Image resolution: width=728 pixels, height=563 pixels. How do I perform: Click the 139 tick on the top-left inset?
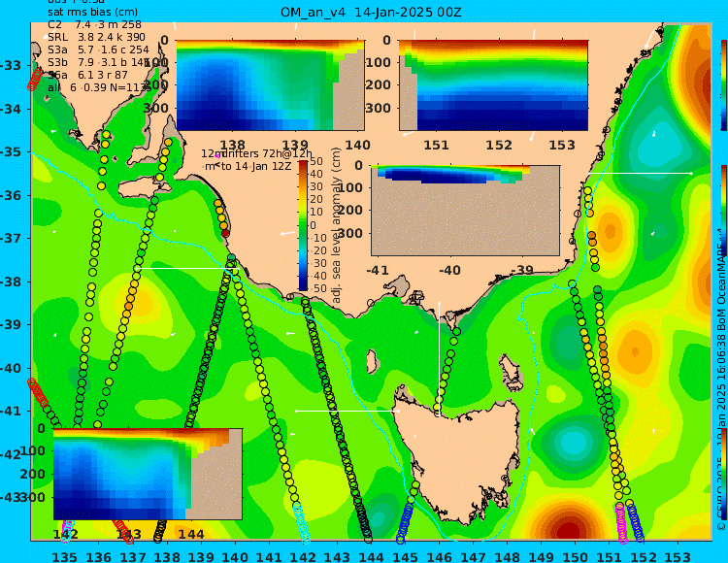pos(296,146)
